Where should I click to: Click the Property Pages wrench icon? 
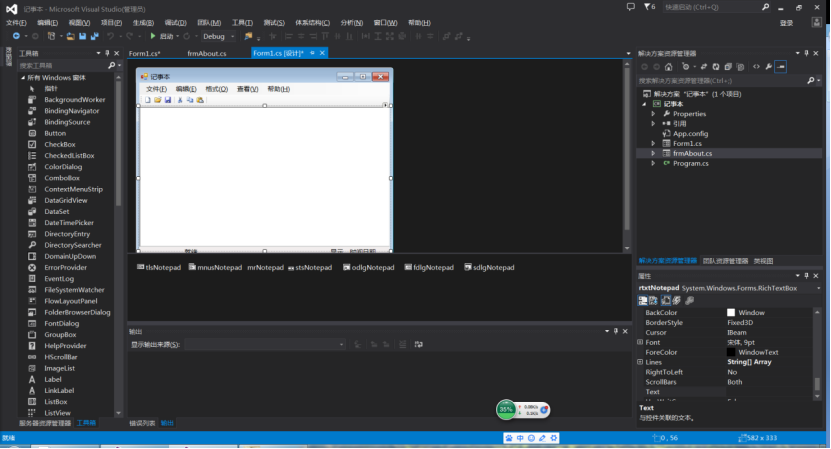tap(689, 301)
